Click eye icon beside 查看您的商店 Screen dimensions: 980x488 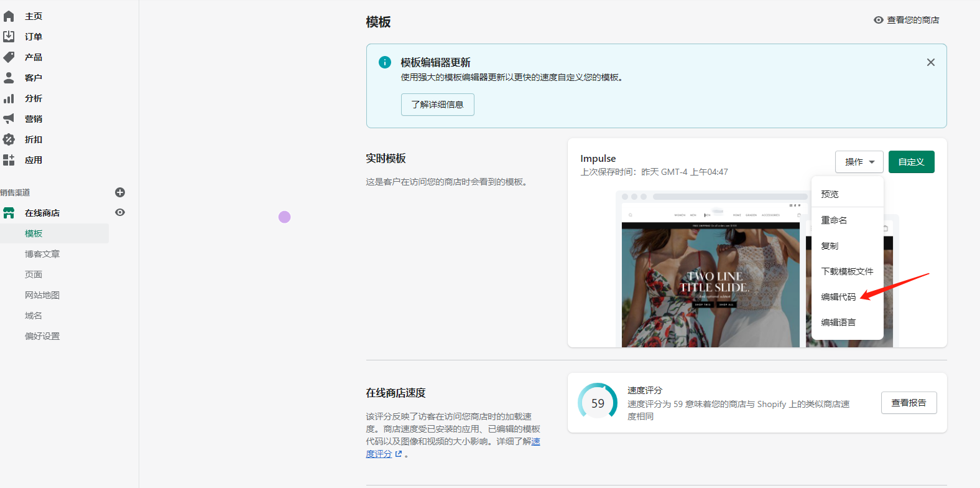tap(879, 20)
